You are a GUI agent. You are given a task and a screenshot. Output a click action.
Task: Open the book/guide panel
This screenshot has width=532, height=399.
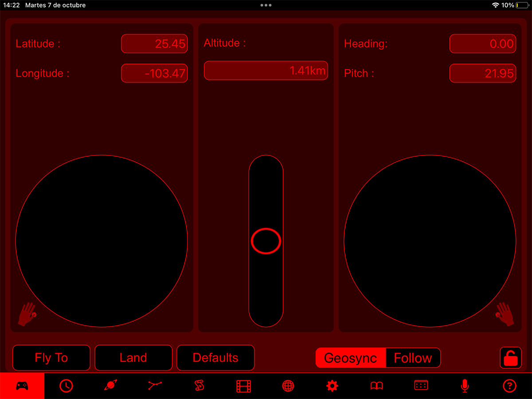coord(376,385)
